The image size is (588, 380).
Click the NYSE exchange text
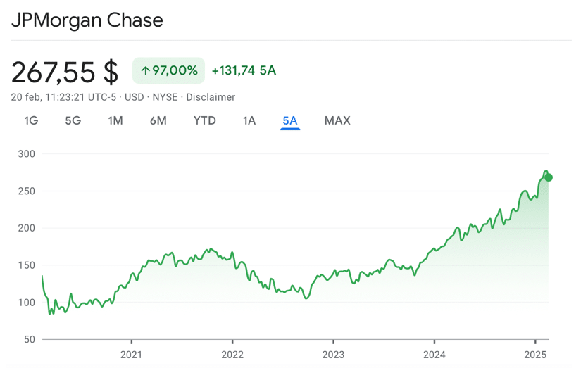pos(165,97)
